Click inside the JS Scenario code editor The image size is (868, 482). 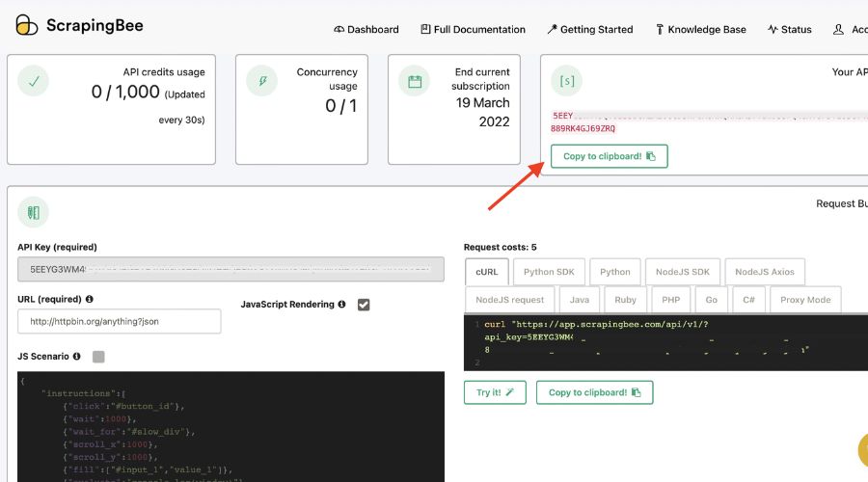coord(231,427)
